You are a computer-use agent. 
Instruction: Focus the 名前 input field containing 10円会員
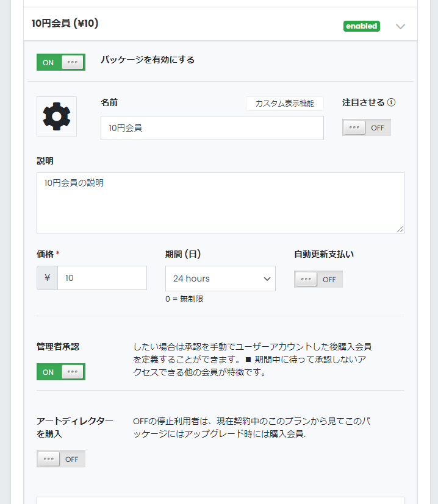(212, 128)
